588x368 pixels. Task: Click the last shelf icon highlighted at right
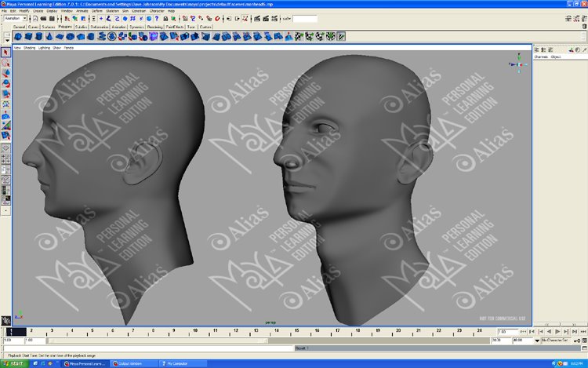point(341,36)
